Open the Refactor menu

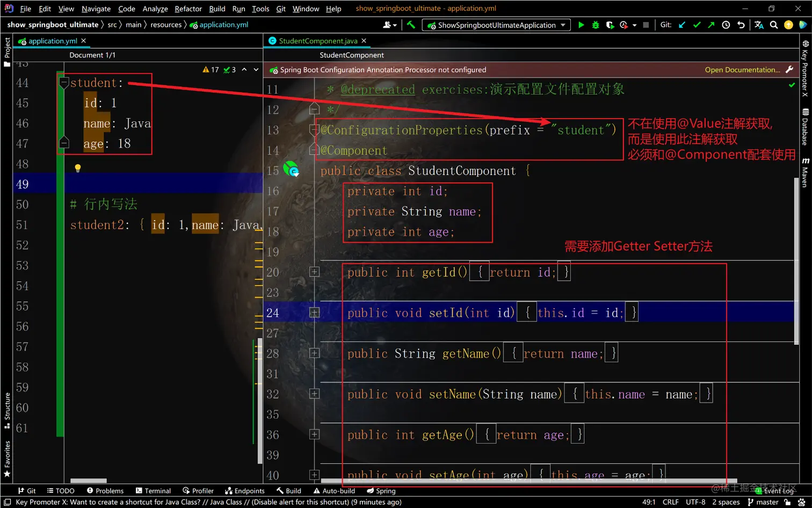(x=189, y=9)
